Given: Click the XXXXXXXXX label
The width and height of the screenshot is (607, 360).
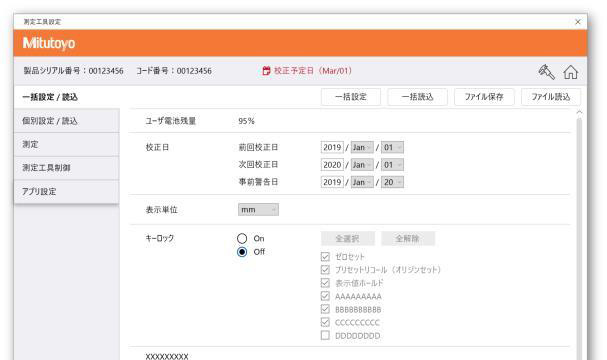Looking at the screenshot, I should [167, 357].
